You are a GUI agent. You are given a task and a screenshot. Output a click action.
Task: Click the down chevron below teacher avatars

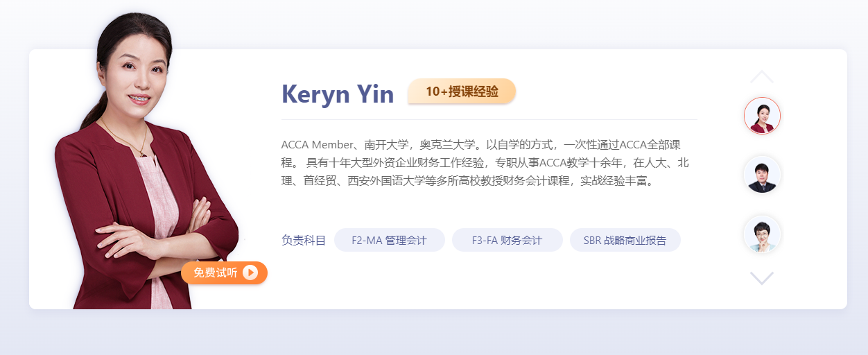[x=761, y=278]
